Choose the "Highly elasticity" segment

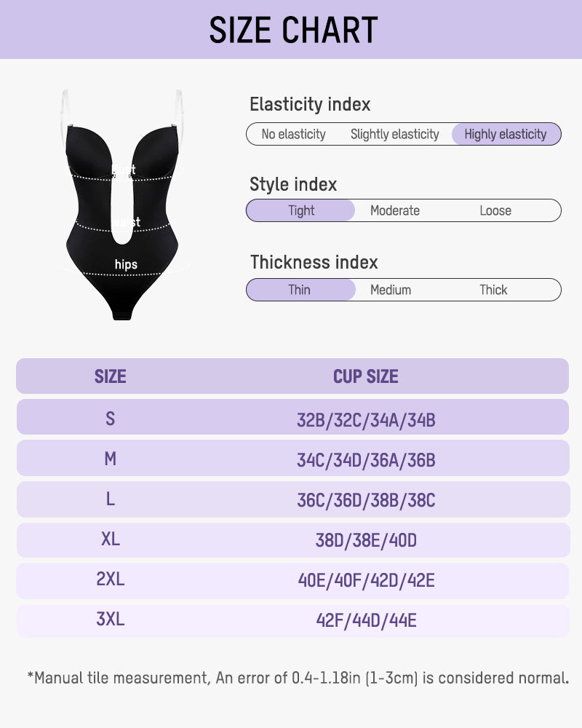[x=506, y=134]
